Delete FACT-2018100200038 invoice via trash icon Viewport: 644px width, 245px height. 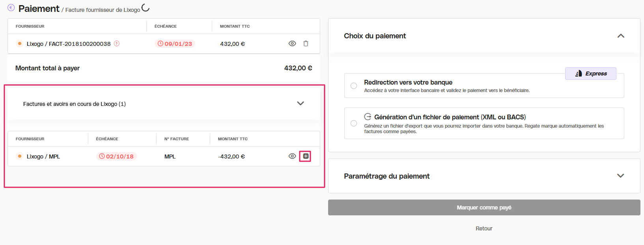click(306, 43)
